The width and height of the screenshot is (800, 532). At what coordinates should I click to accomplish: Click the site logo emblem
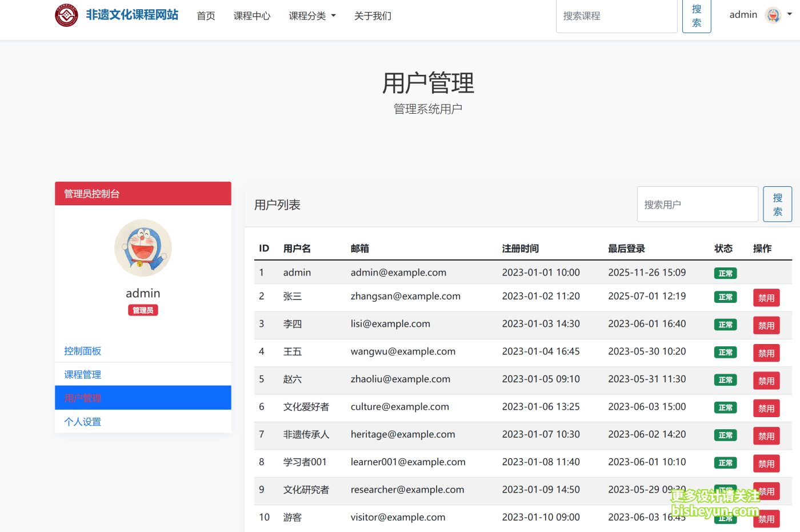(x=66, y=16)
